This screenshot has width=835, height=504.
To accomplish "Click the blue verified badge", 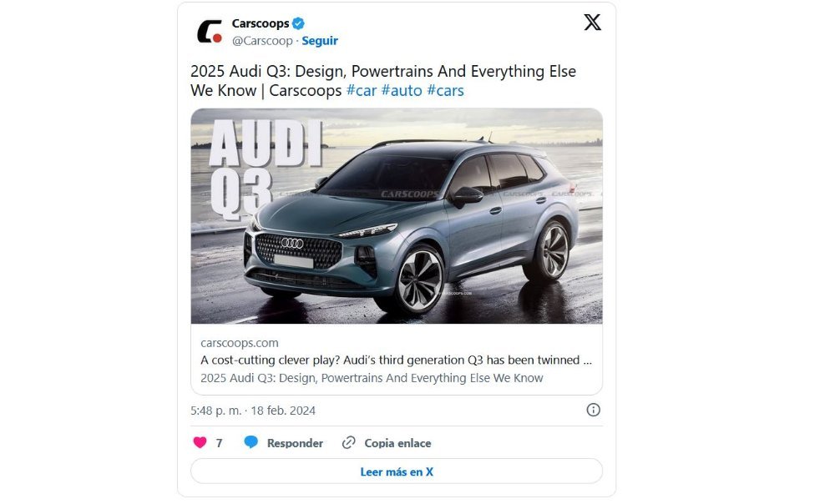I will pos(298,23).
